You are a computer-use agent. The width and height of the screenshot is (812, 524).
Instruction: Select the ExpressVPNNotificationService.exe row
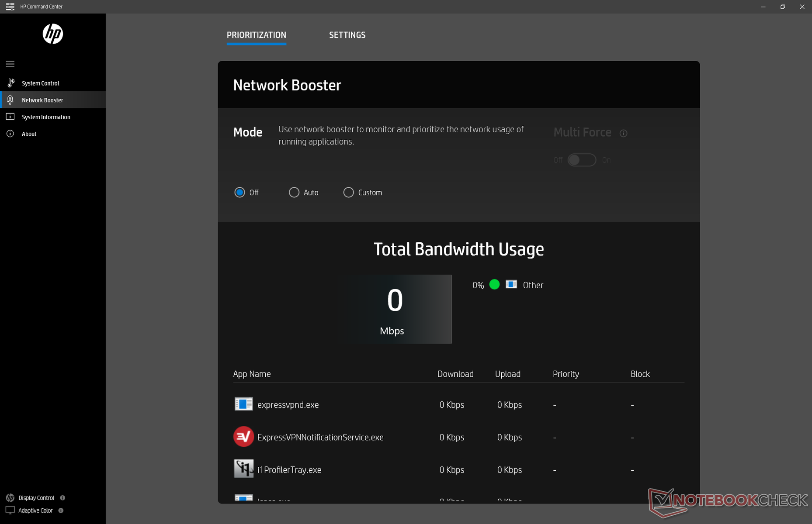click(320, 437)
